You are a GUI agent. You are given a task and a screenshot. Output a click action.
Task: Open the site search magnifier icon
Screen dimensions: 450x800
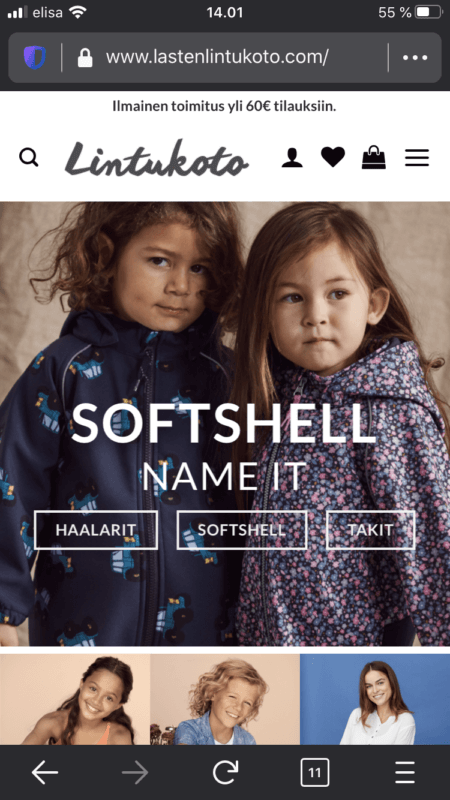pos(29,158)
